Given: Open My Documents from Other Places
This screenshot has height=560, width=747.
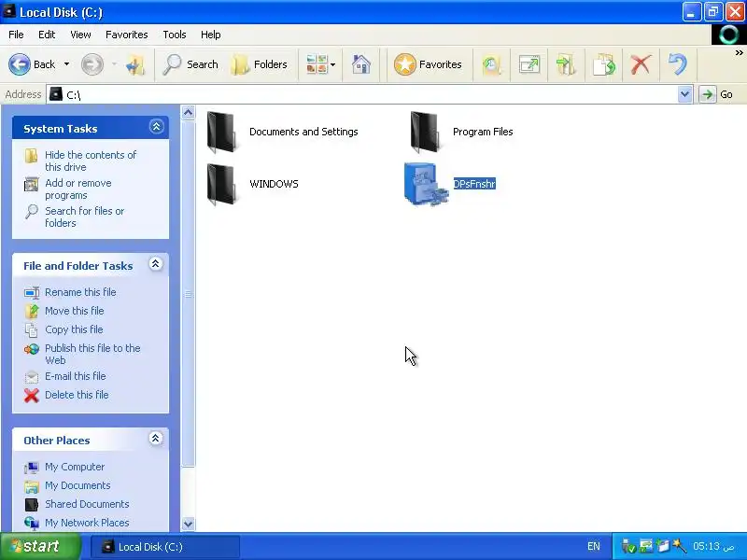Looking at the screenshot, I should (78, 485).
